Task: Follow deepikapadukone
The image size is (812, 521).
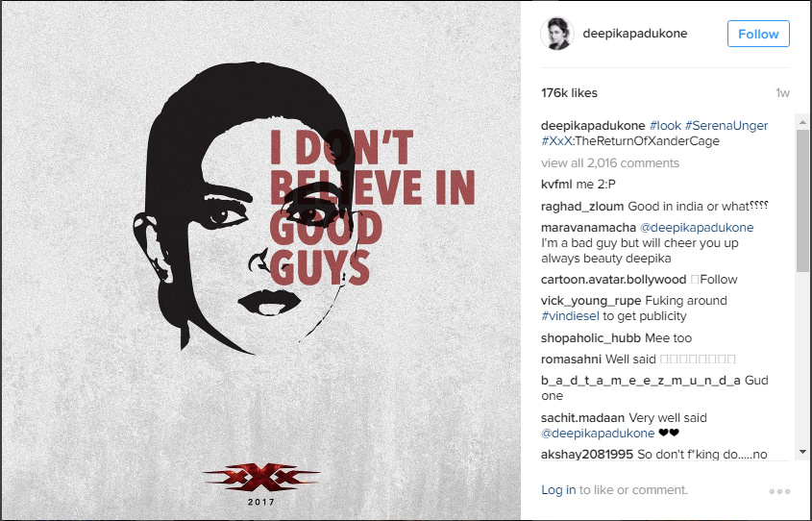Action: click(758, 35)
